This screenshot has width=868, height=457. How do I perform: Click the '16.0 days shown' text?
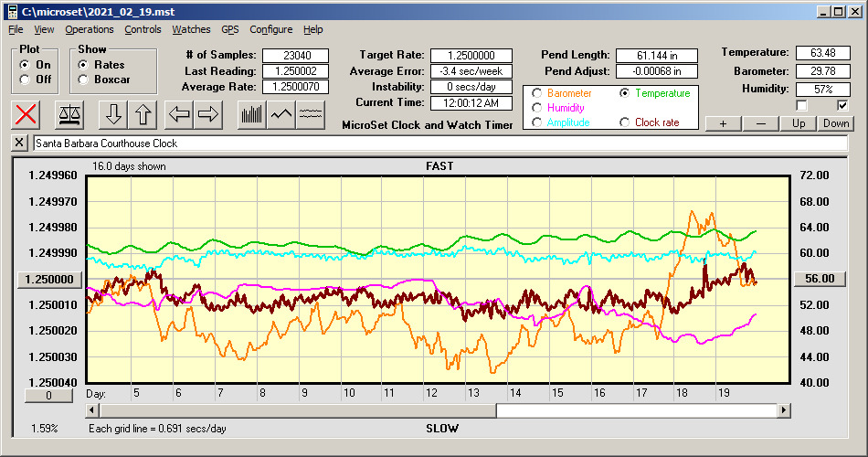(129, 166)
